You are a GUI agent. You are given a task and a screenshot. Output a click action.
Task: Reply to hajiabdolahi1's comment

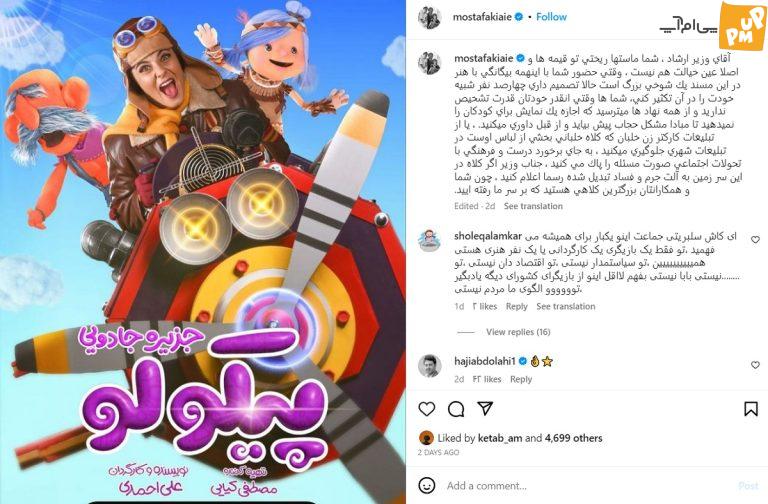(x=521, y=379)
